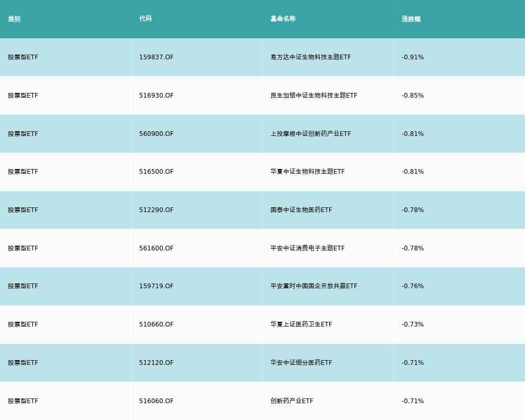Click fund name 上投摩根中证创新药产业ETF
525x420 pixels.
pos(311,134)
